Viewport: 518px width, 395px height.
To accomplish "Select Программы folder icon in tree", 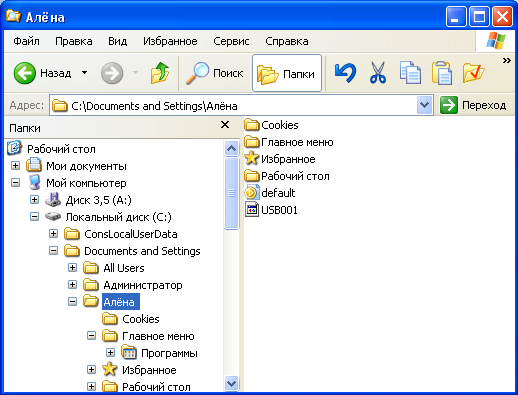I will pyautogui.click(x=129, y=353).
